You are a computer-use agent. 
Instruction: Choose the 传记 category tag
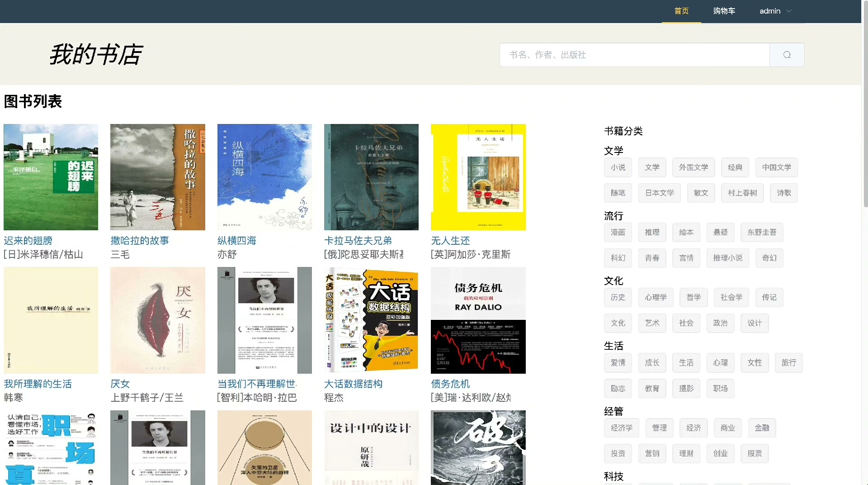pos(769,298)
